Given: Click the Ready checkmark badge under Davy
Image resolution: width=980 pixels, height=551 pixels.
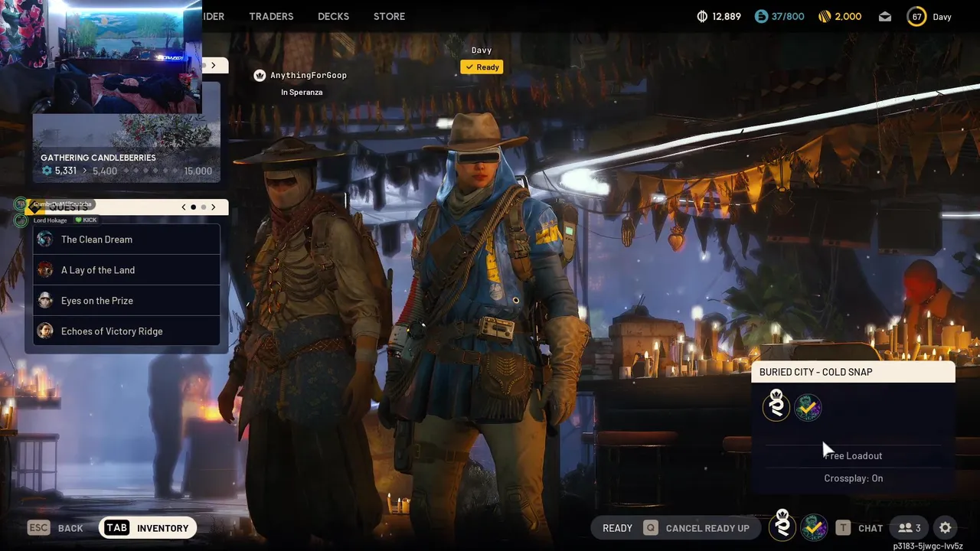Looking at the screenshot, I should 482,67.
